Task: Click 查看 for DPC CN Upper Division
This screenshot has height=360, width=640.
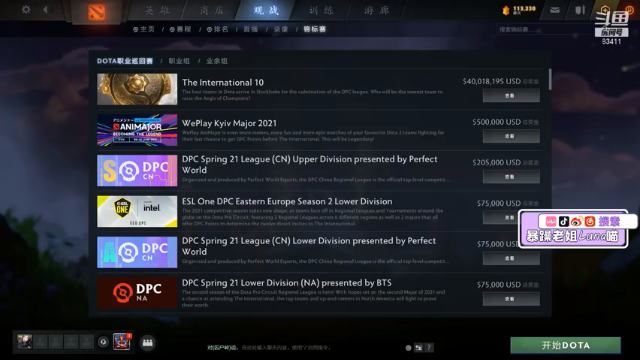Action: click(x=511, y=177)
